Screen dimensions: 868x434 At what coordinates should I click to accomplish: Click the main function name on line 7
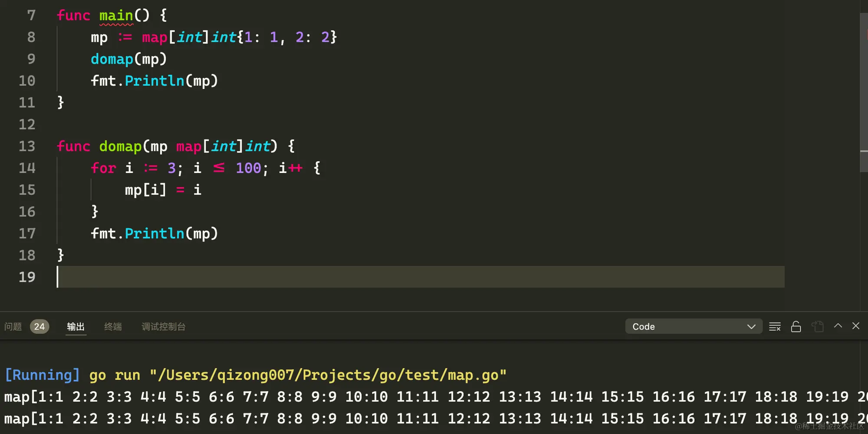point(116,16)
